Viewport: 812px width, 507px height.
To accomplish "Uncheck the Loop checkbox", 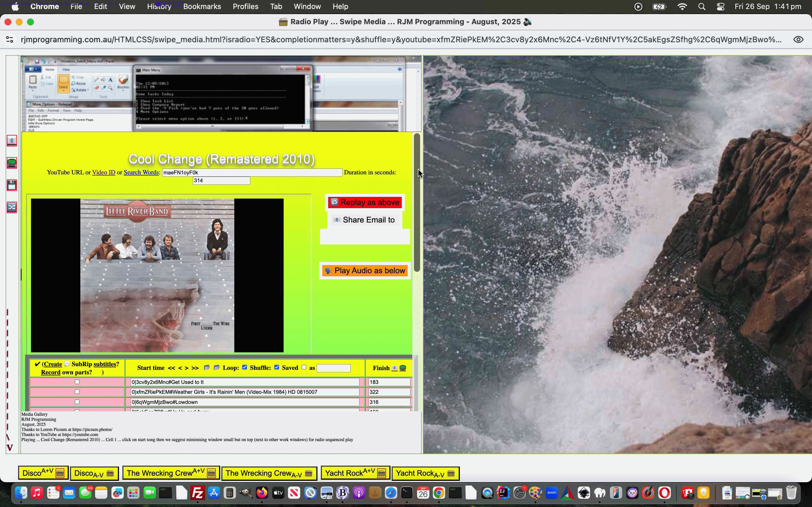I will click(x=245, y=367).
